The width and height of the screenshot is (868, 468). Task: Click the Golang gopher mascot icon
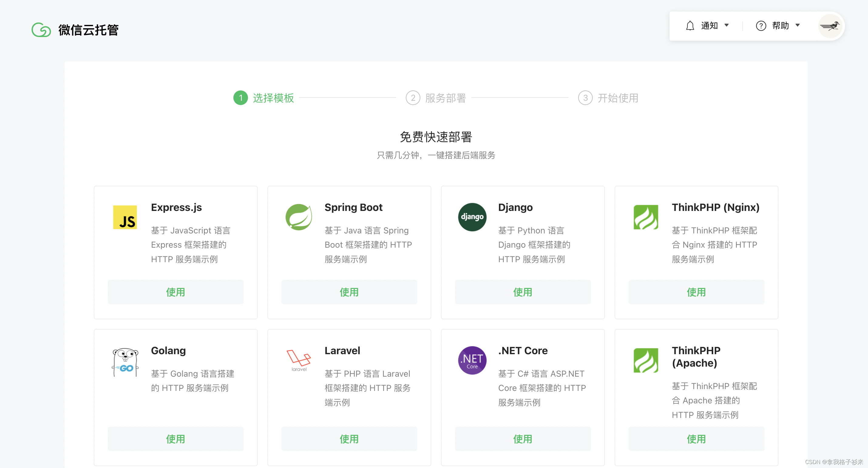coord(125,362)
